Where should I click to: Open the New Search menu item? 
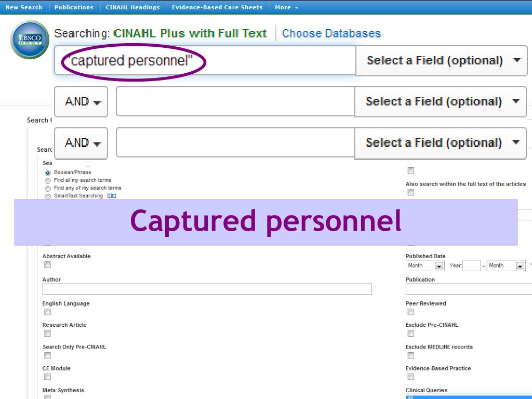coord(24,7)
